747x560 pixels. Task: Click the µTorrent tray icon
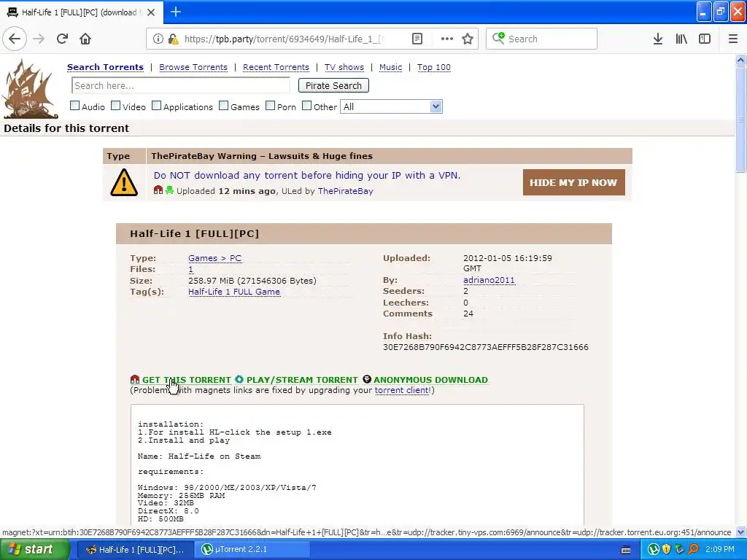(x=654, y=549)
